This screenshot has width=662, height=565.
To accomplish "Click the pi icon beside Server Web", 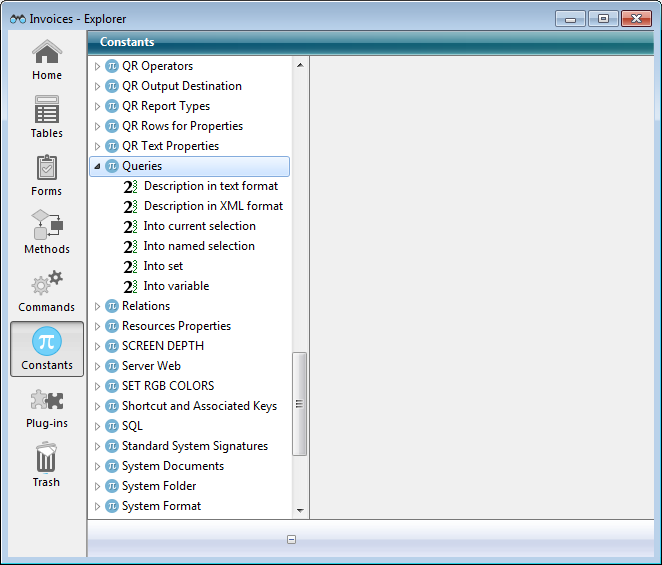I will click(112, 366).
